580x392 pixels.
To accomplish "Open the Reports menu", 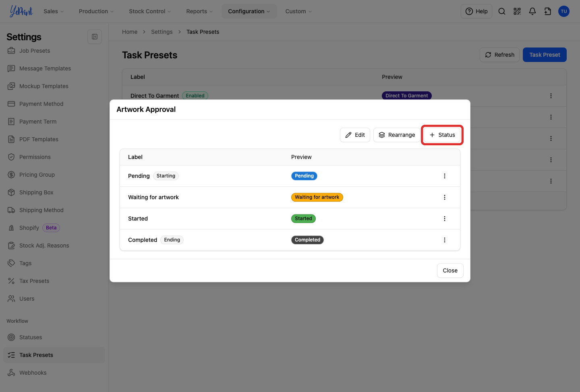I will coord(199,11).
